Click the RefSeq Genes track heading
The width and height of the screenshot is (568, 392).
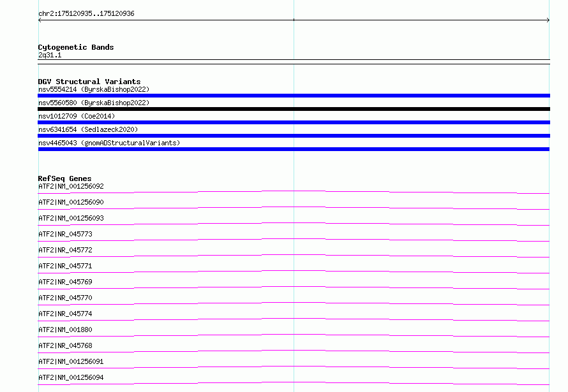[64, 178]
